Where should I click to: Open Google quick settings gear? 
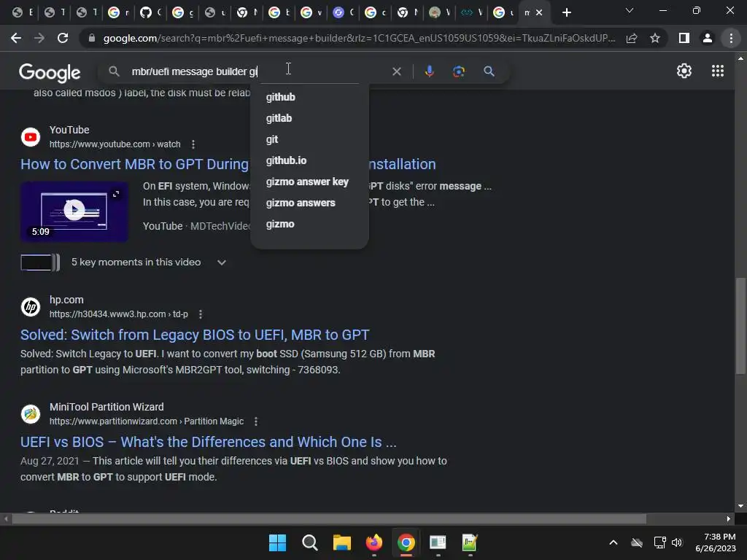pyautogui.click(x=684, y=71)
